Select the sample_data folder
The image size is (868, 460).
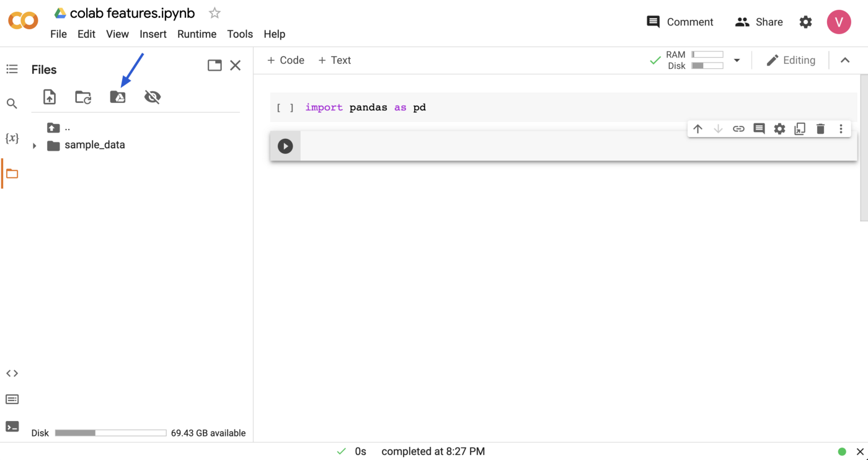[86, 145]
